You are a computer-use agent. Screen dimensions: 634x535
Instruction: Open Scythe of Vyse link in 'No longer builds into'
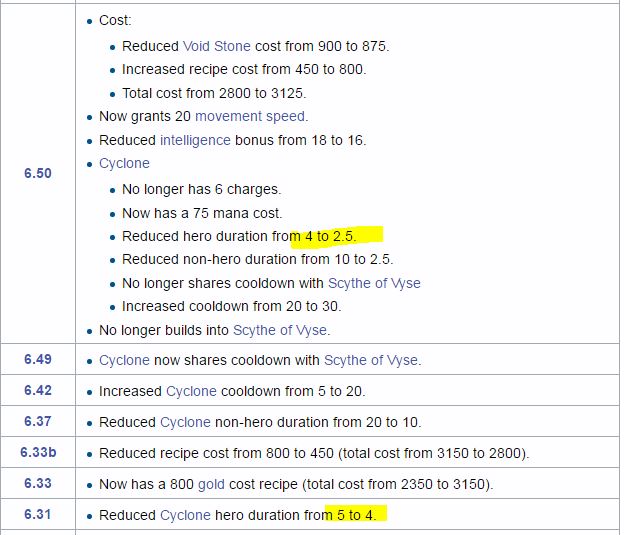pyautogui.click(x=280, y=330)
